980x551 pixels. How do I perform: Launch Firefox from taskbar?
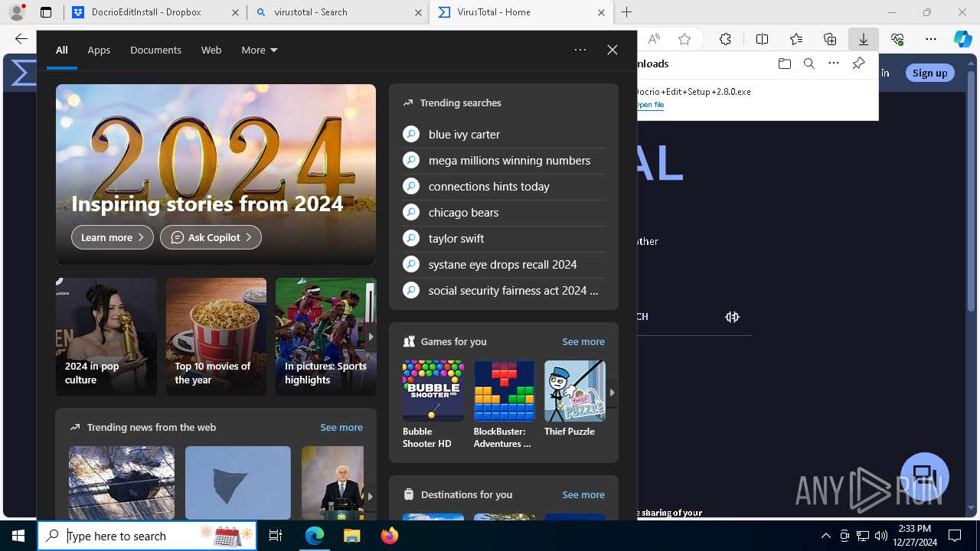[x=389, y=536]
